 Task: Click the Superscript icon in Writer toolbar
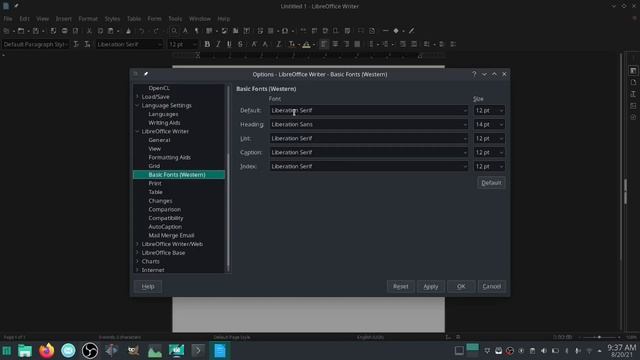pyautogui.click(x=254, y=44)
